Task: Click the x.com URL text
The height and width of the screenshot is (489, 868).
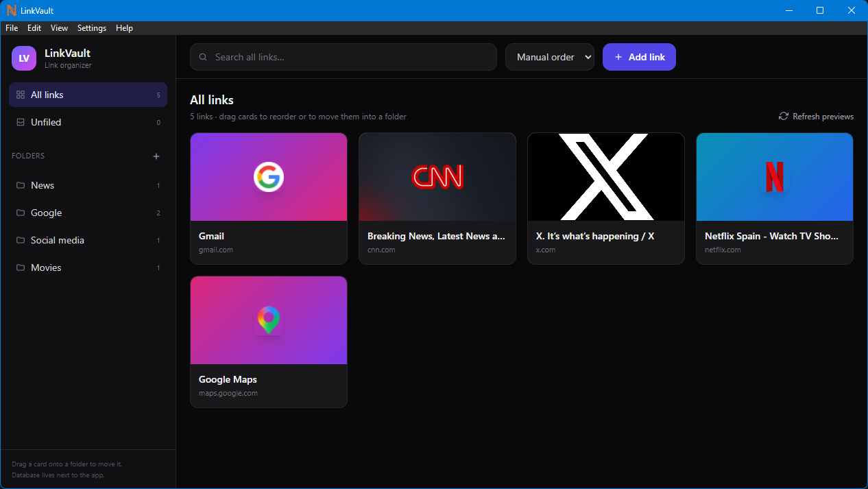Action: 546,250
